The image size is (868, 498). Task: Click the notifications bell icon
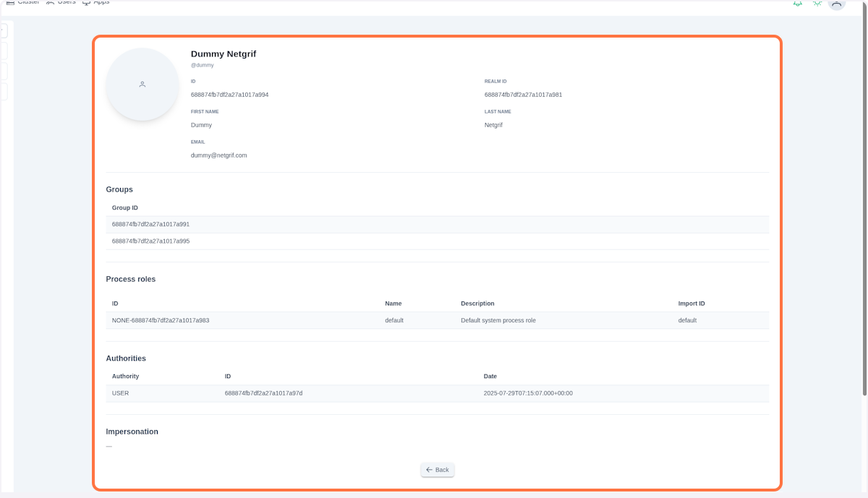click(797, 4)
